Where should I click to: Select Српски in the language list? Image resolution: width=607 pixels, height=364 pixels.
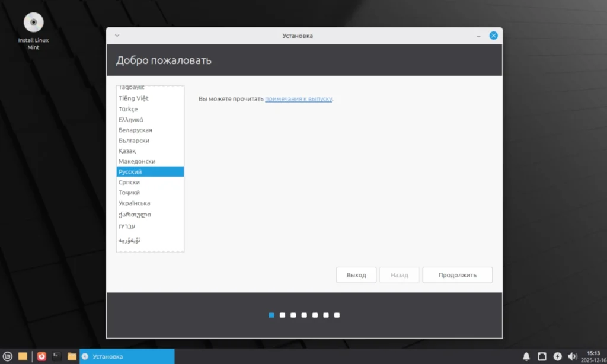(x=150, y=182)
